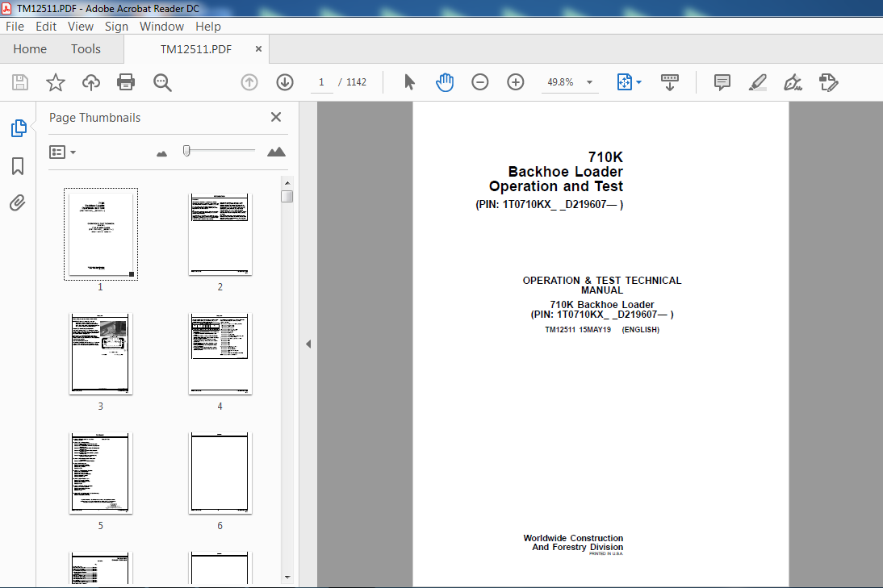The width and height of the screenshot is (883, 588).
Task: Expand the fit page options arrow
Action: 638,82
